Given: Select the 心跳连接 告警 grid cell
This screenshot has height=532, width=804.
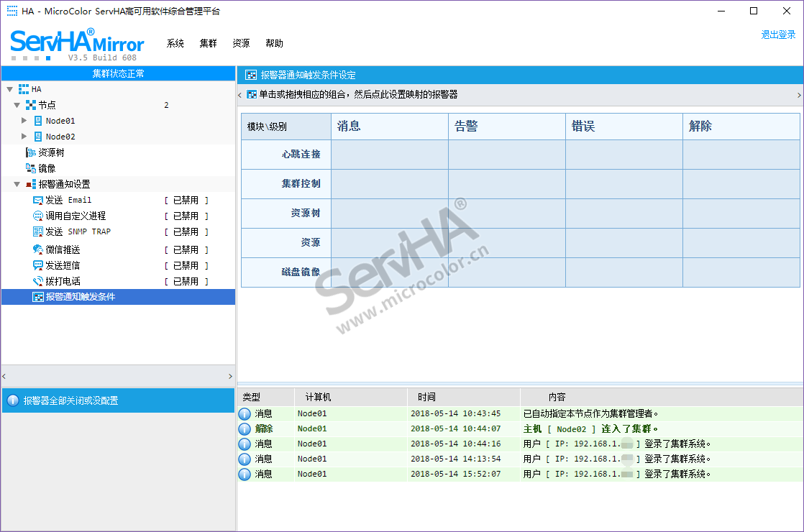Looking at the screenshot, I should tap(506, 154).
